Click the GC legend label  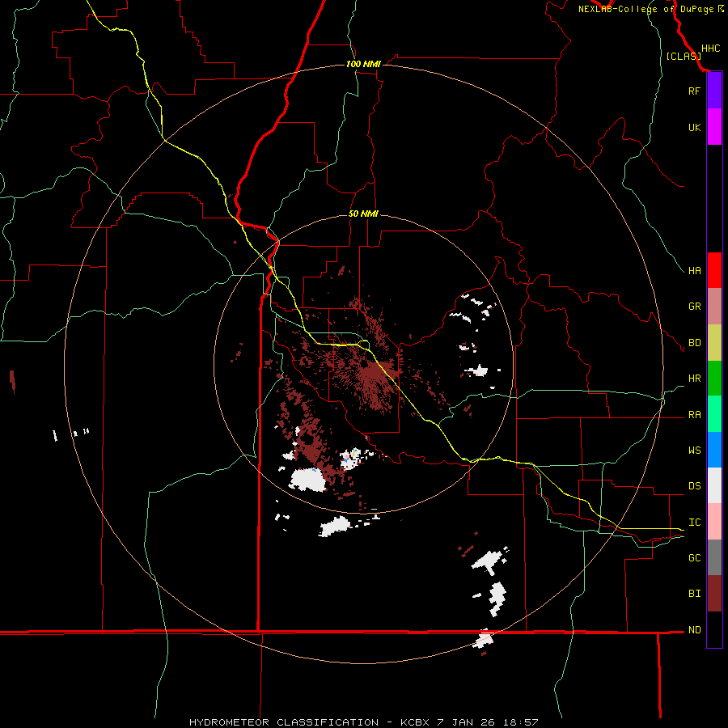(x=694, y=557)
